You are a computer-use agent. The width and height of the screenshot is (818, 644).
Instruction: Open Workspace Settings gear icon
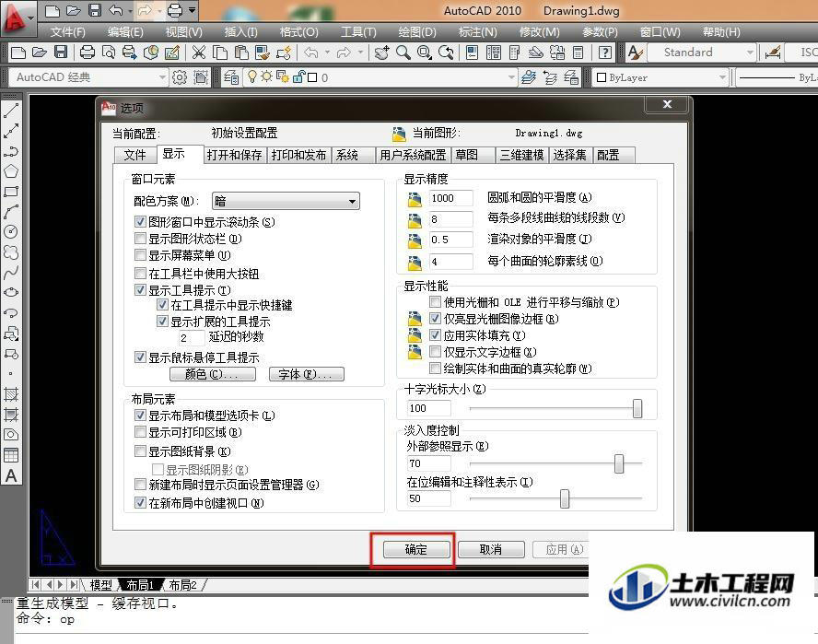coord(180,77)
